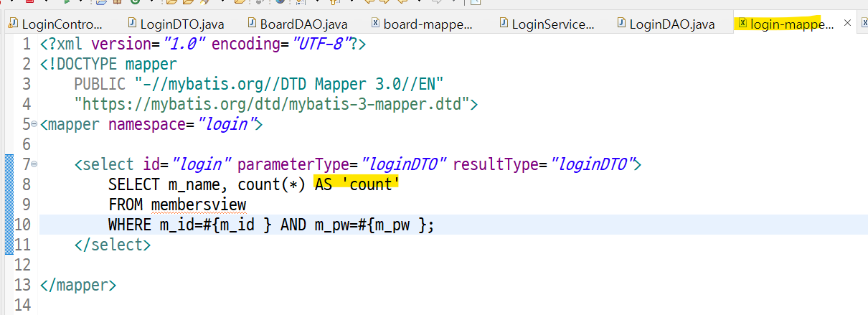868x315 pixels.
Task: Close the login-mappe... editor tab
Action: [847, 24]
